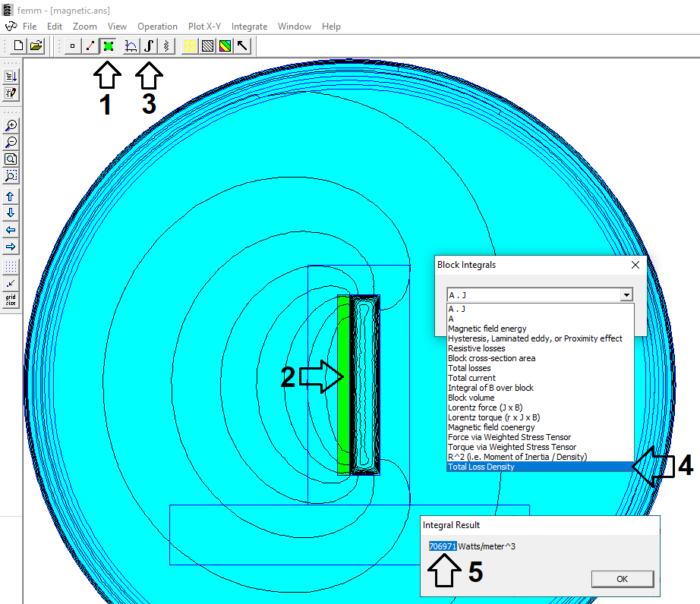Image resolution: width=700 pixels, height=604 pixels.
Task: Select the contour line mode tool
Action: pyautogui.click(x=90, y=46)
